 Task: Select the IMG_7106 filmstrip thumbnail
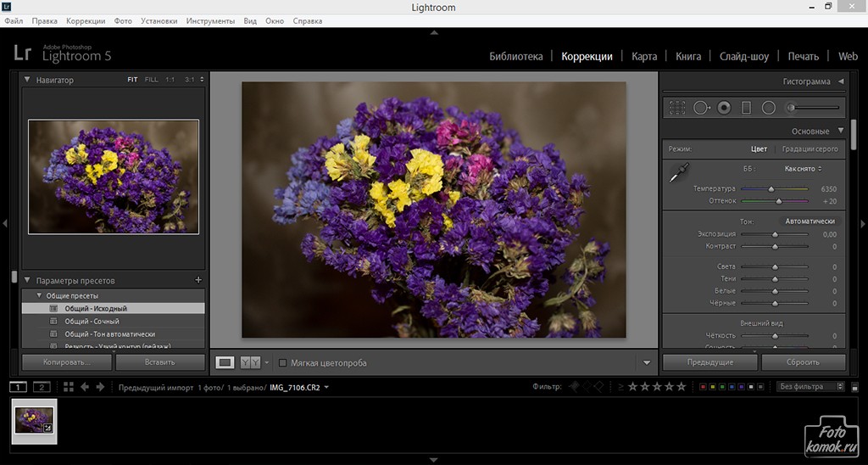(34, 420)
